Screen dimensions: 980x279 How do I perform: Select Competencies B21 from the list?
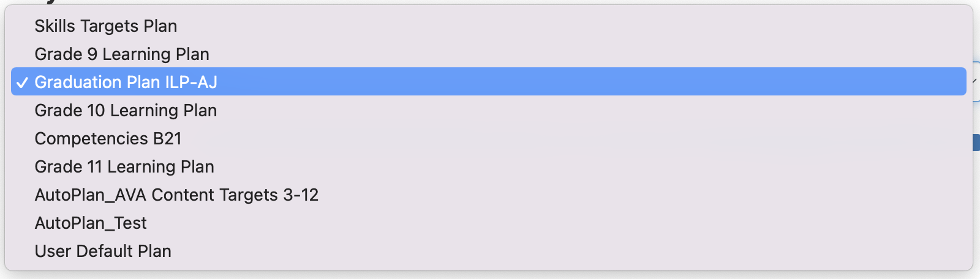[x=108, y=138]
